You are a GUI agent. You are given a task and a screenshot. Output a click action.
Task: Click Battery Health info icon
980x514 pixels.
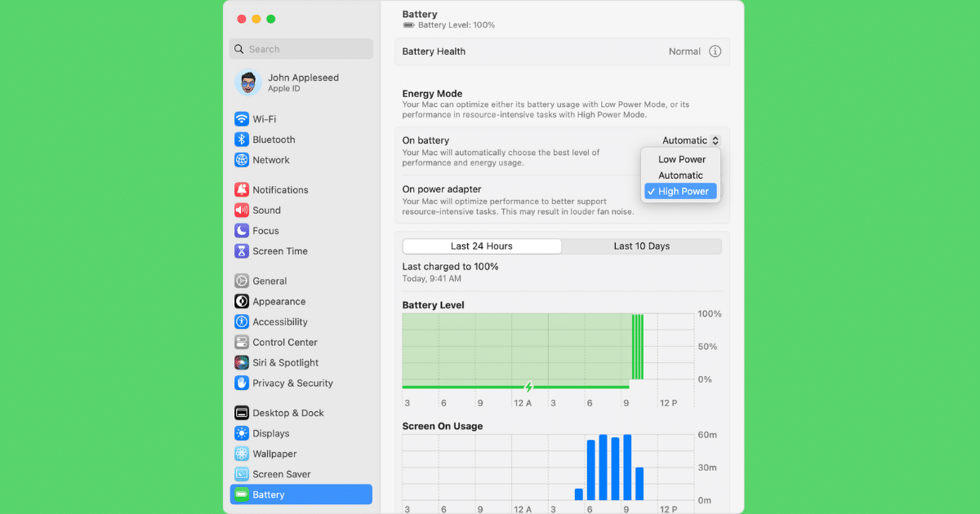pyautogui.click(x=715, y=51)
